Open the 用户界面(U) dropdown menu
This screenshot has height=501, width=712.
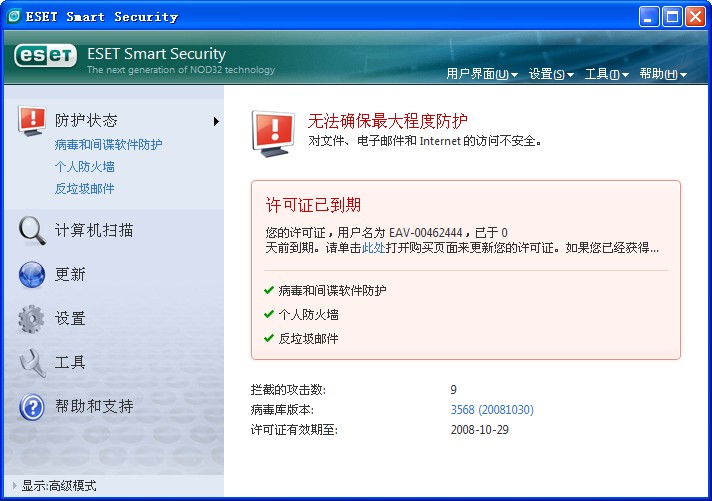tap(482, 74)
